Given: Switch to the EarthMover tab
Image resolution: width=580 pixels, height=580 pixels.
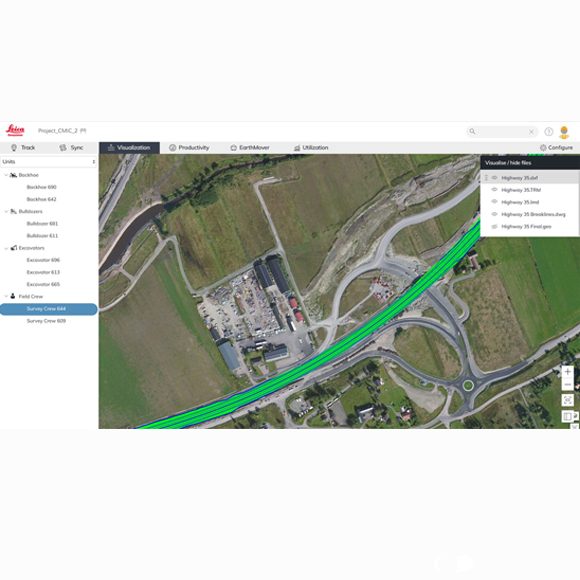Looking at the screenshot, I should point(250,148).
